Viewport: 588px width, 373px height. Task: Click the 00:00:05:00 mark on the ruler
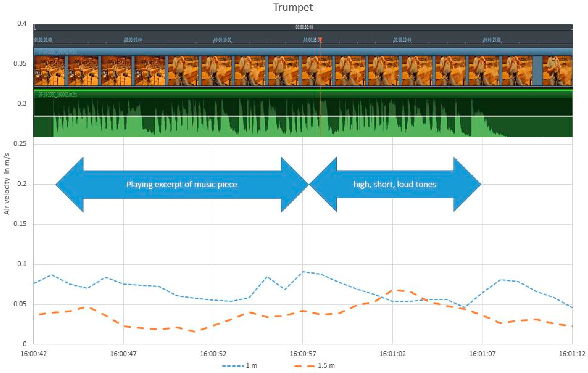click(x=133, y=40)
